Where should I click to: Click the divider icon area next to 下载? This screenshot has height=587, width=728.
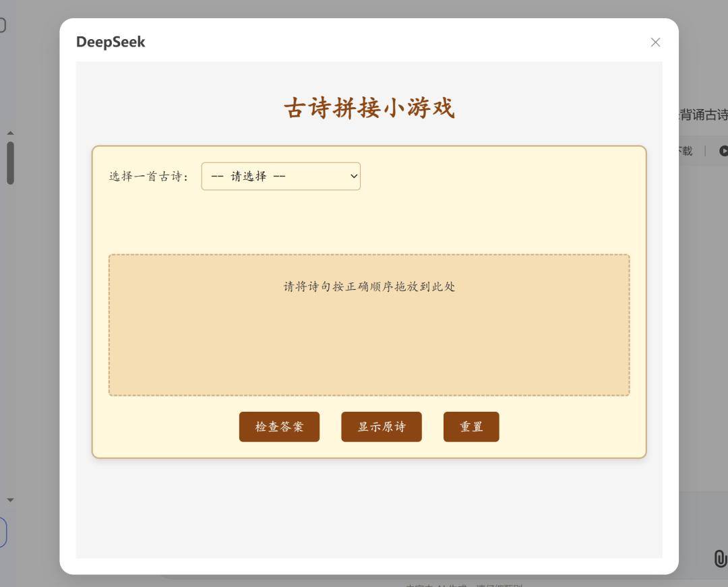point(705,151)
